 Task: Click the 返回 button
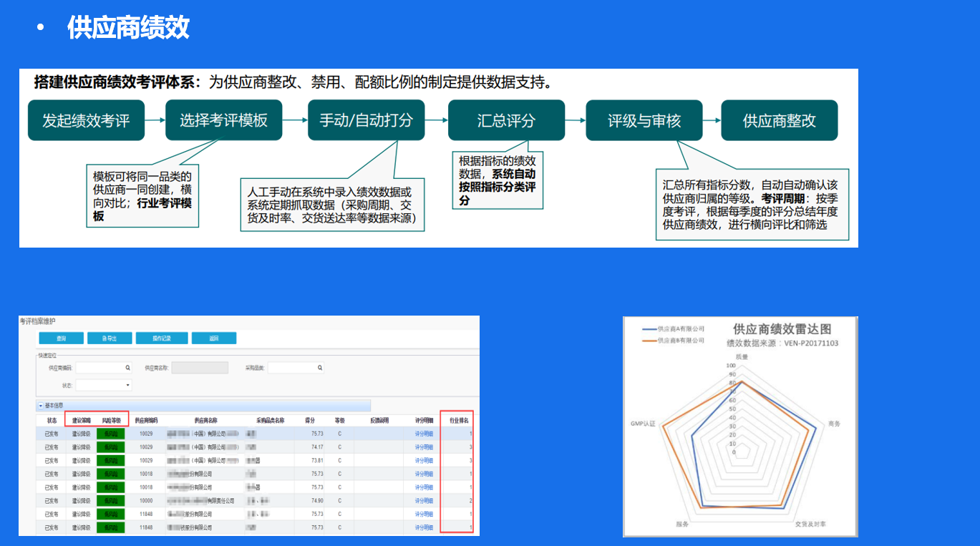pos(213,338)
